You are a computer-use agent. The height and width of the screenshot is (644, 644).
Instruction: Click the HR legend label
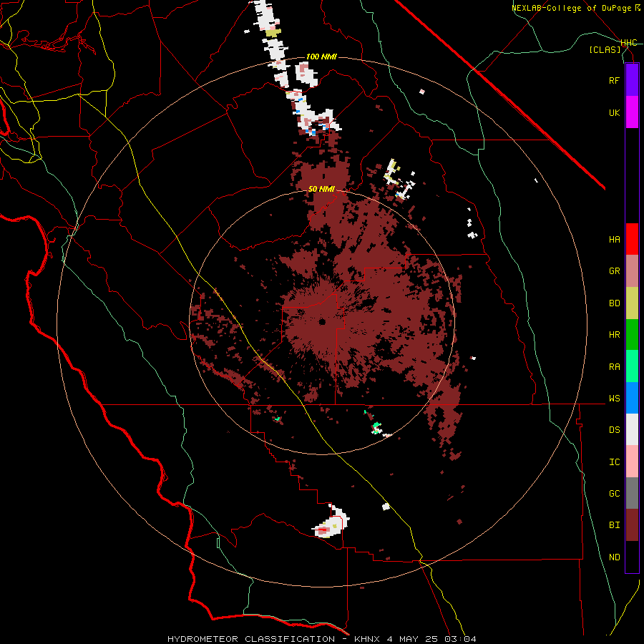(x=614, y=335)
